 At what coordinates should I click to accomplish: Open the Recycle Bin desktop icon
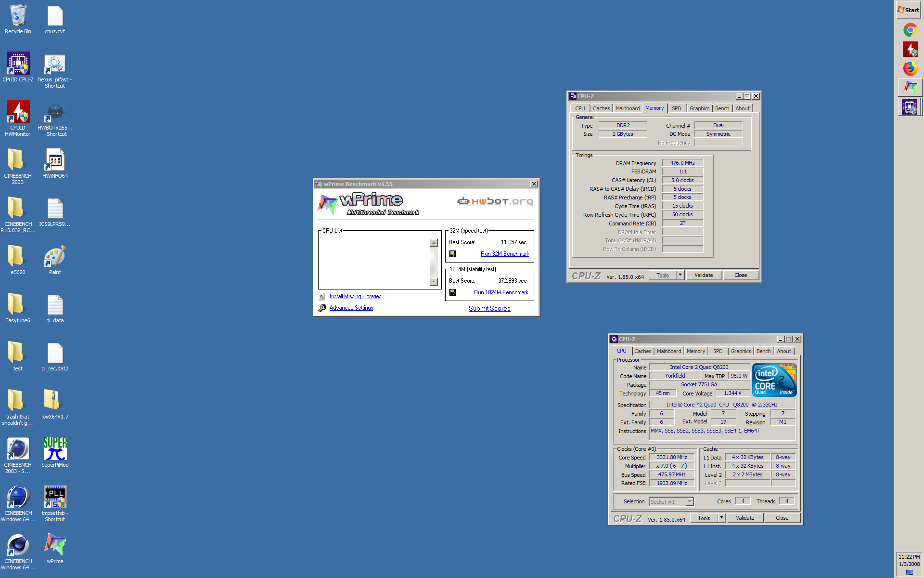click(x=18, y=19)
